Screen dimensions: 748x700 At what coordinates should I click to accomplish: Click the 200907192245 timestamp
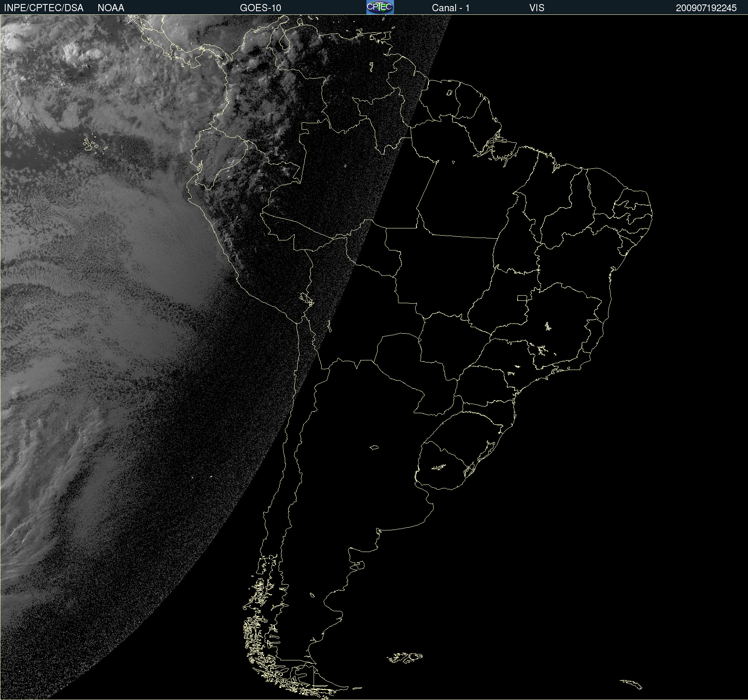[706, 8]
